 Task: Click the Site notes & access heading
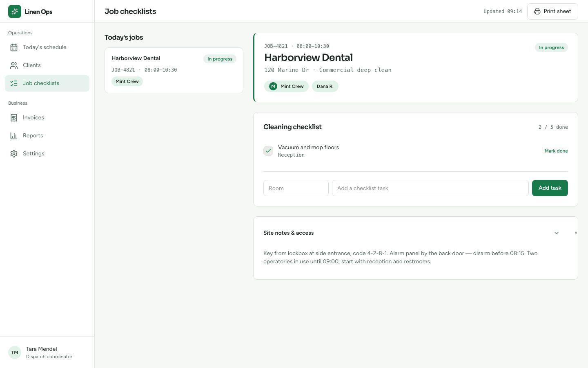click(288, 233)
